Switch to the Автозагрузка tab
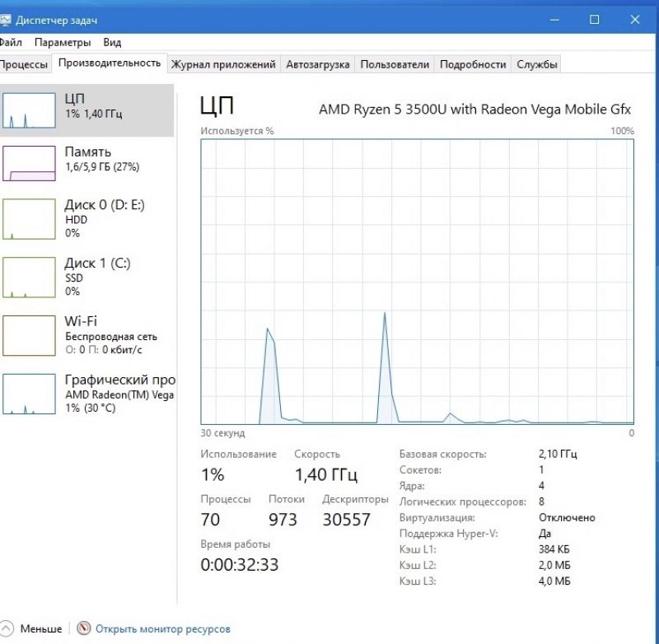The width and height of the screenshot is (659, 644). 318,64
